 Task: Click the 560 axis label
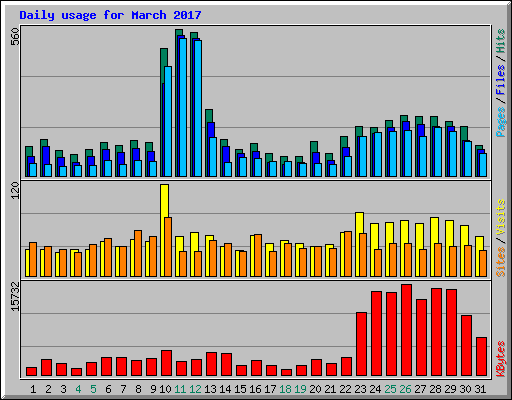coord(15,37)
